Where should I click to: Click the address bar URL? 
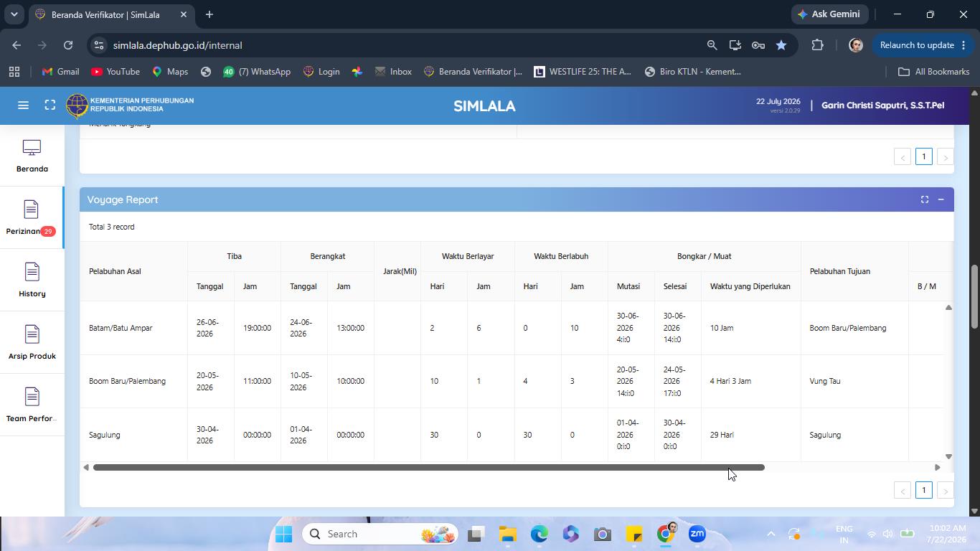[x=177, y=45]
